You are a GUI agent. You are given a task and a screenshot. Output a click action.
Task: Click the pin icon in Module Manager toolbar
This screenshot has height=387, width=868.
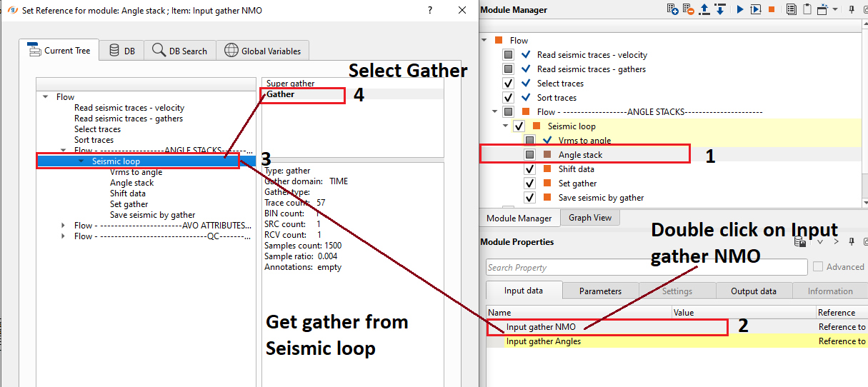coord(852,9)
